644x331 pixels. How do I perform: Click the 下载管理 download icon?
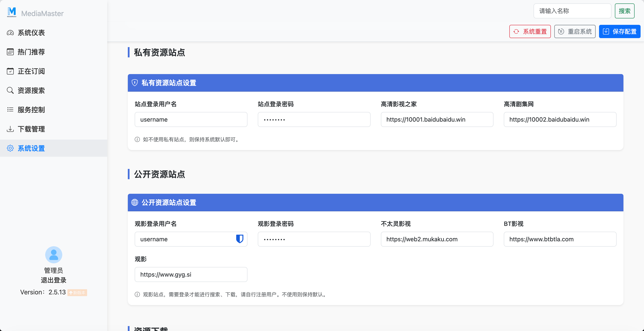click(10, 129)
